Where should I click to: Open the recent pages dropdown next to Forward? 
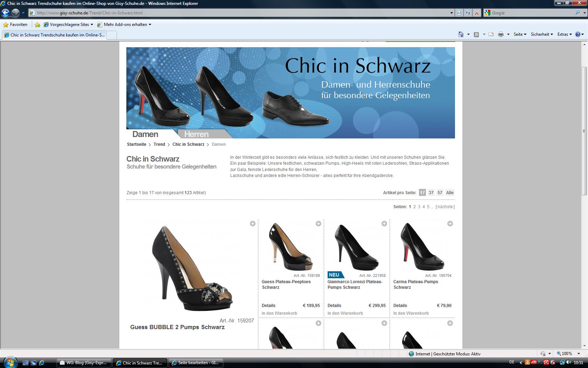23,13
